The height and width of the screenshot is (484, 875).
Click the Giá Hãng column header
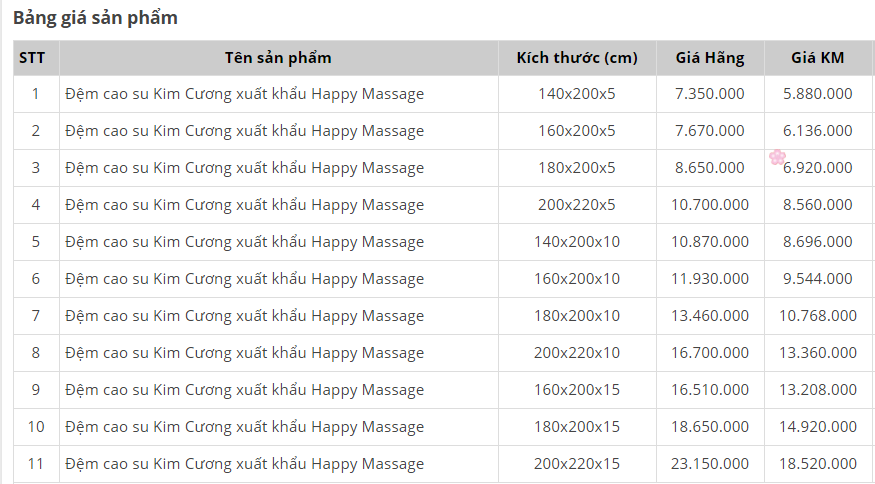point(710,58)
